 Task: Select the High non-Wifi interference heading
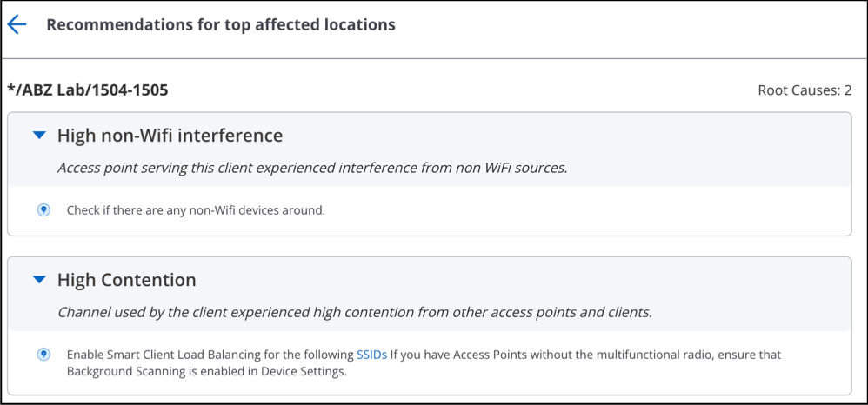[x=170, y=136]
